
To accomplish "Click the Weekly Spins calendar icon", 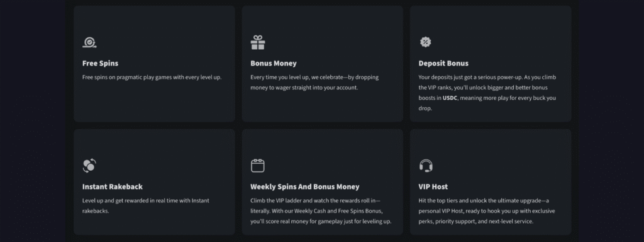I will [258, 166].
